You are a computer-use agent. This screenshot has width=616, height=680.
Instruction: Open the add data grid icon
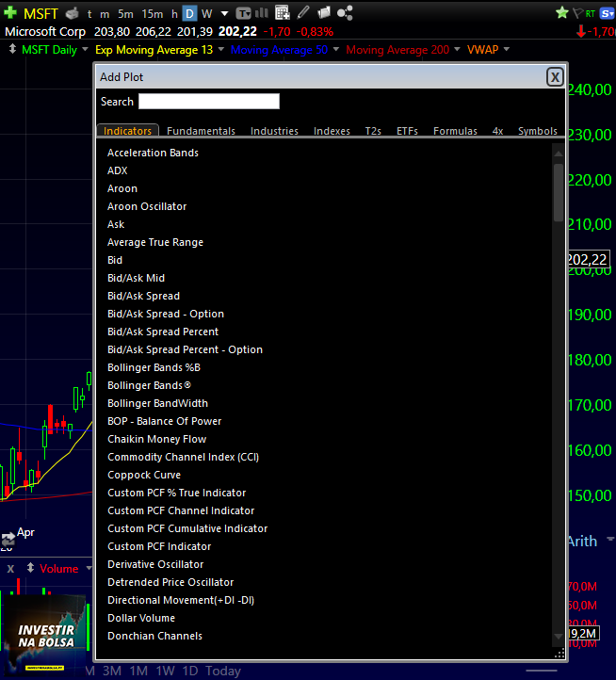(x=283, y=13)
